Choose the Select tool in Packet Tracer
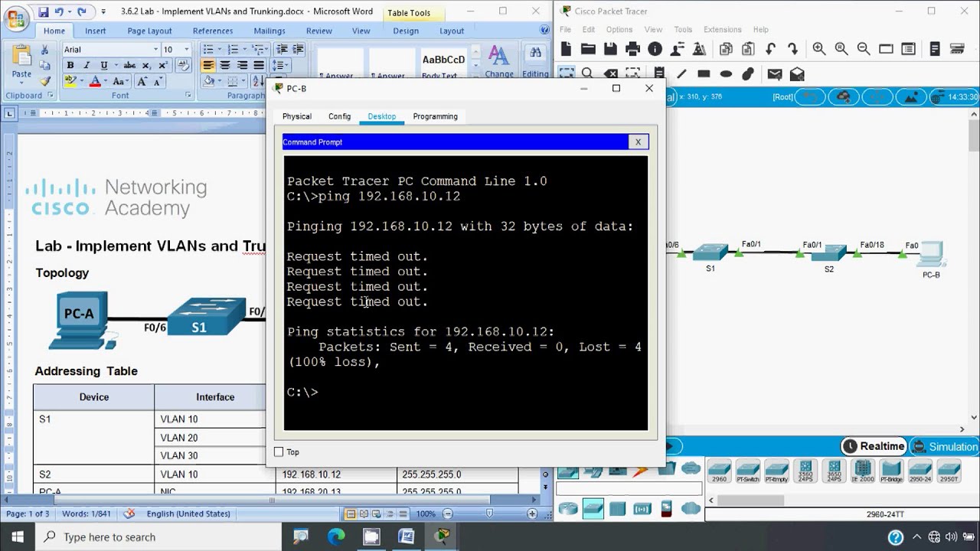The width and height of the screenshot is (980, 551). (x=566, y=74)
